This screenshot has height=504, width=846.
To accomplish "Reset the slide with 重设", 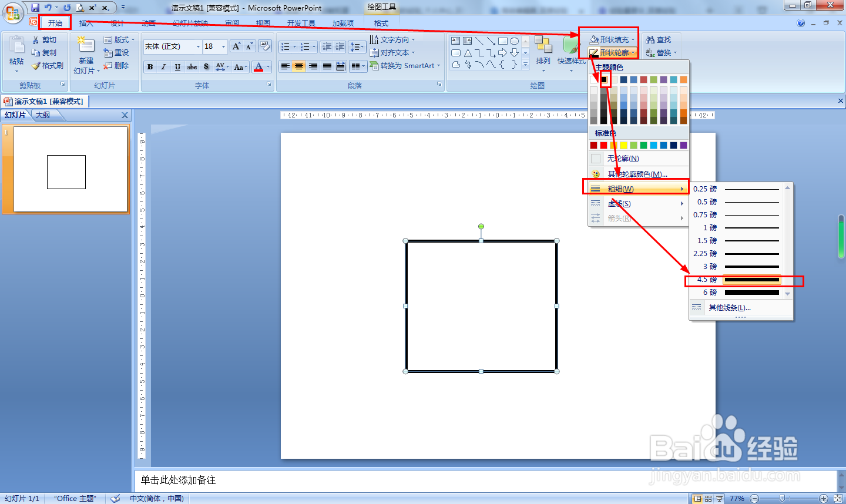I will click(x=116, y=53).
